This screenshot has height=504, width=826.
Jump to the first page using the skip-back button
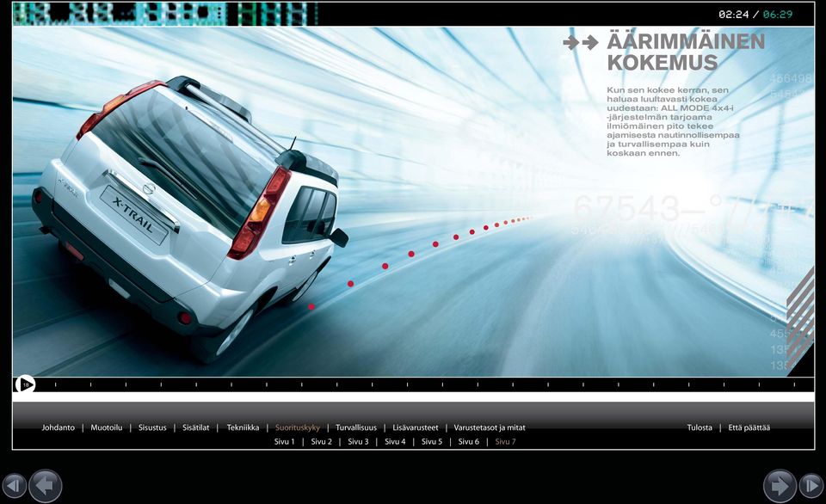click(x=15, y=486)
